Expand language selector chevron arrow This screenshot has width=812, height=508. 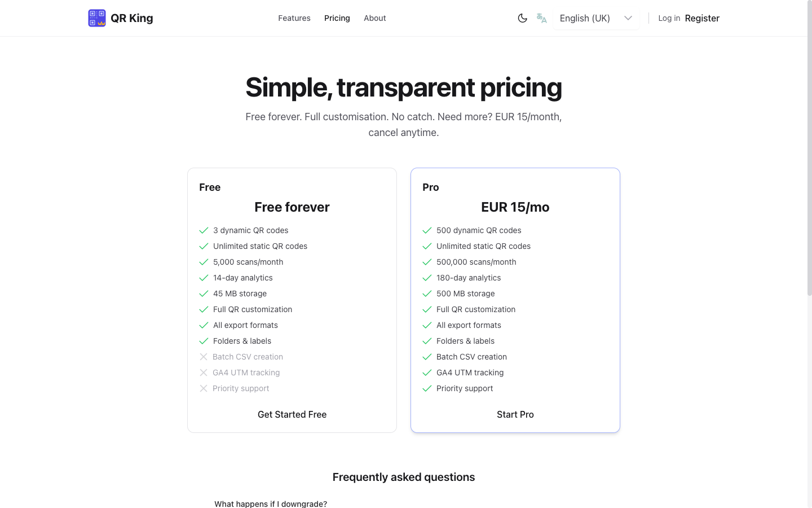pos(628,18)
